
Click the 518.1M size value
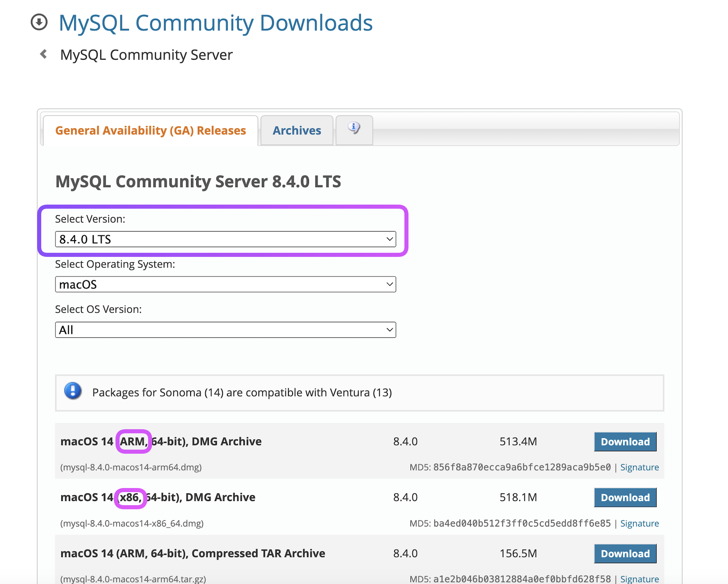(x=518, y=497)
